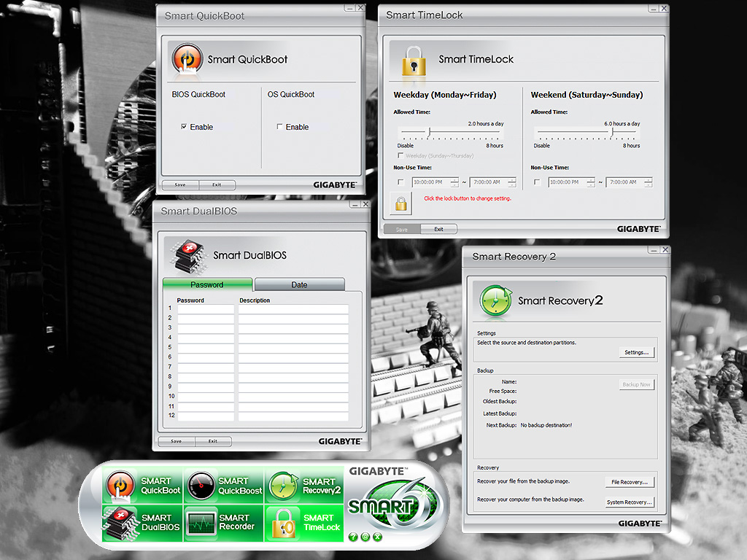Screen dimensions: 747x560
Task: Click the Save button in Smart TimeLock
Action: [x=402, y=230]
